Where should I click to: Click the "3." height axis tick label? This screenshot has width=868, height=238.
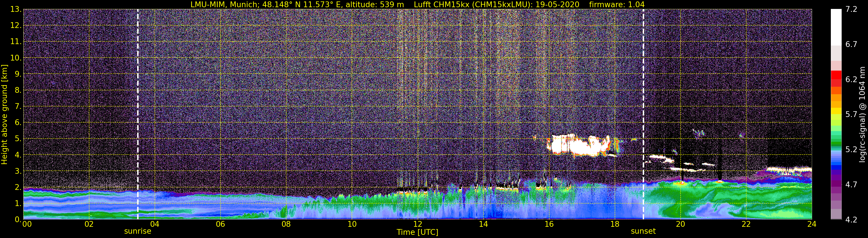18,171
